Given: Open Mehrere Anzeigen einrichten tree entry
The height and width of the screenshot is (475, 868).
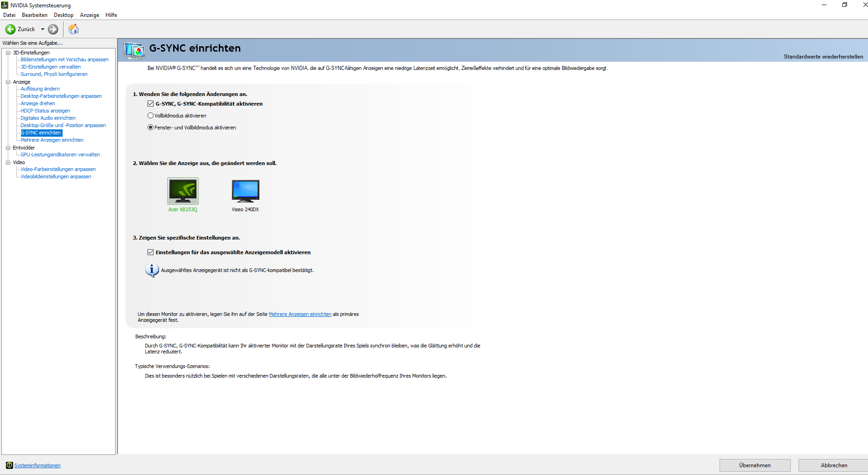Looking at the screenshot, I should [x=52, y=140].
